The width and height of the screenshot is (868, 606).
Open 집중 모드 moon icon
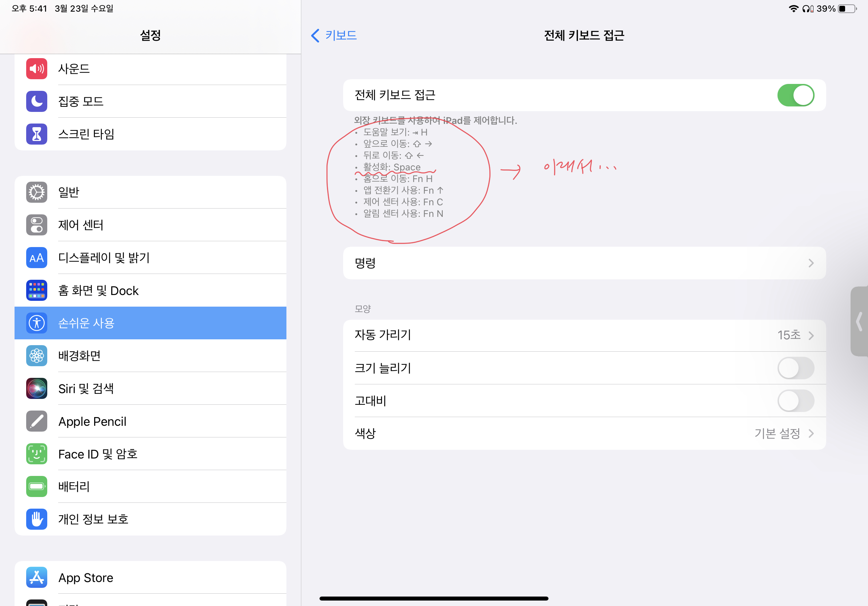pyautogui.click(x=37, y=101)
